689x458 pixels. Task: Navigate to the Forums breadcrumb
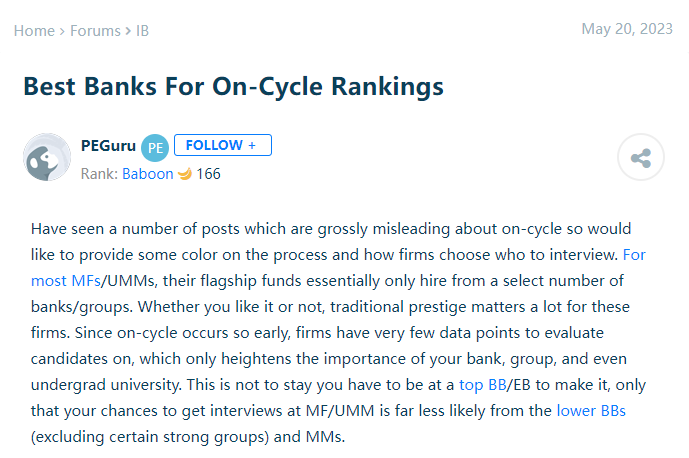pos(95,31)
